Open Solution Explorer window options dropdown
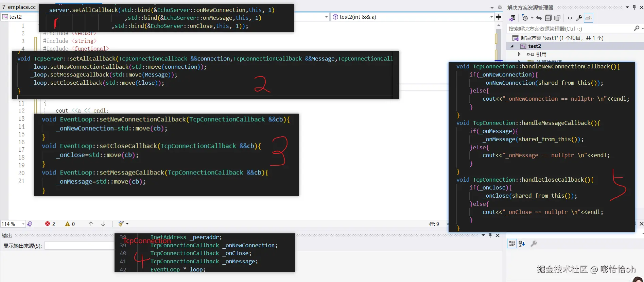The height and width of the screenshot is (282, 644). (x=627, y=7)
